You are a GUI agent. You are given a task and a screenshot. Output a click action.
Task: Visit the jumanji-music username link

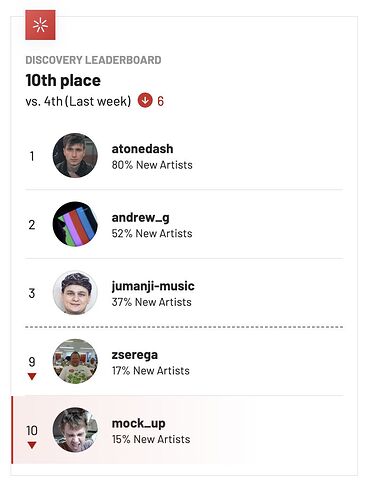pyautogui.click(x=153, y=286)
